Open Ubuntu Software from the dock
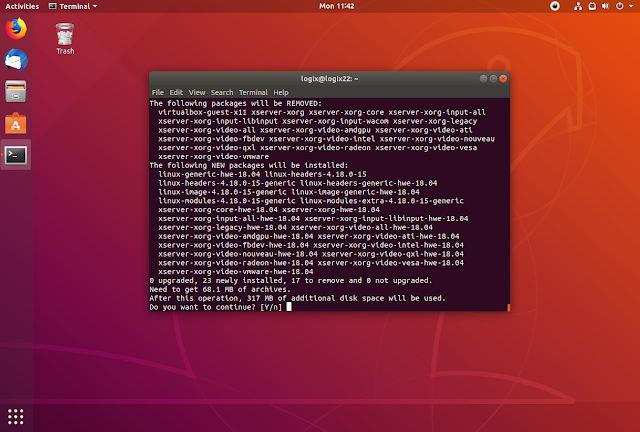640x432 pixels. 17,123
